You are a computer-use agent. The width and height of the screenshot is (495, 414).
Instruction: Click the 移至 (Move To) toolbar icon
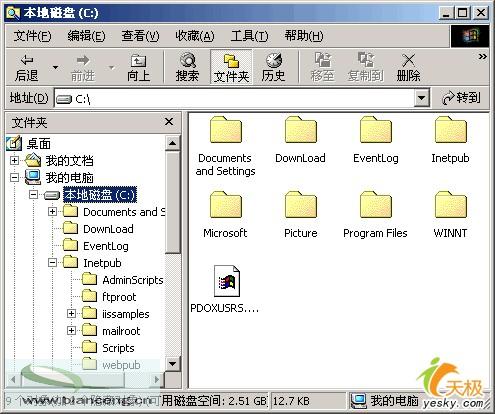tap(322, 68)
